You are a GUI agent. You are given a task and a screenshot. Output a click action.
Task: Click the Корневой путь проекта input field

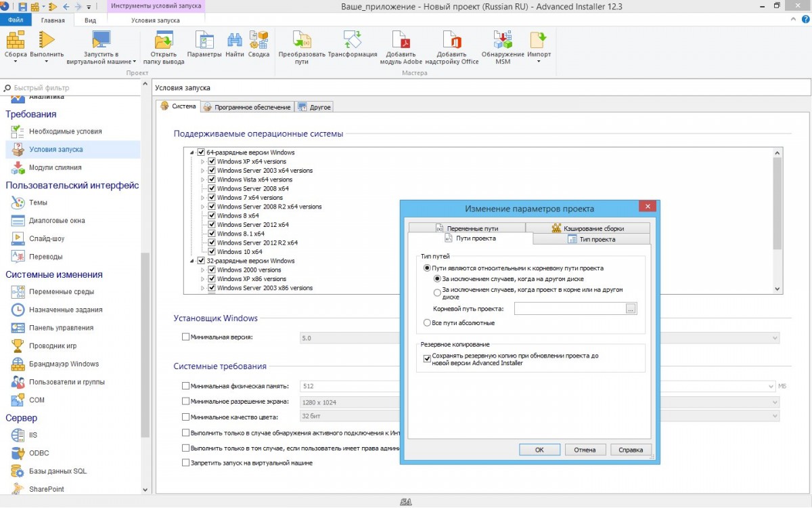(x=569, y=309)
